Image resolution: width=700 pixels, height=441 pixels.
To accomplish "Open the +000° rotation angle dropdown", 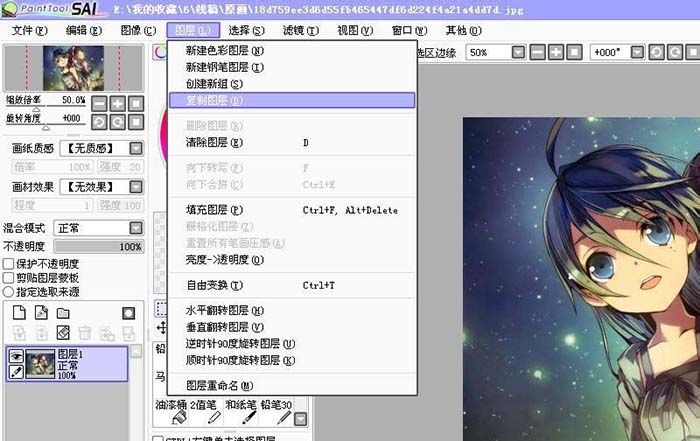I will click(637, 53).
